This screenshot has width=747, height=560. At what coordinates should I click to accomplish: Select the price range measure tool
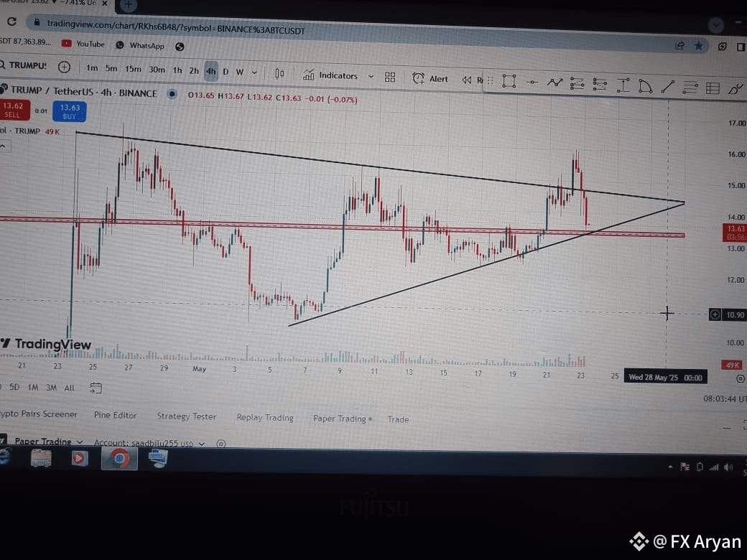(x=623, y=85)
